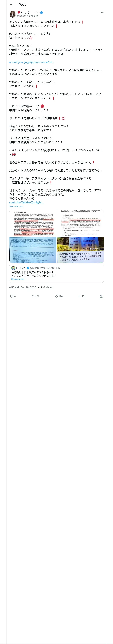The width and height of the screenshot is (113, 644).
Task: Open the bottom-left document image
Action: click(33, 250)
